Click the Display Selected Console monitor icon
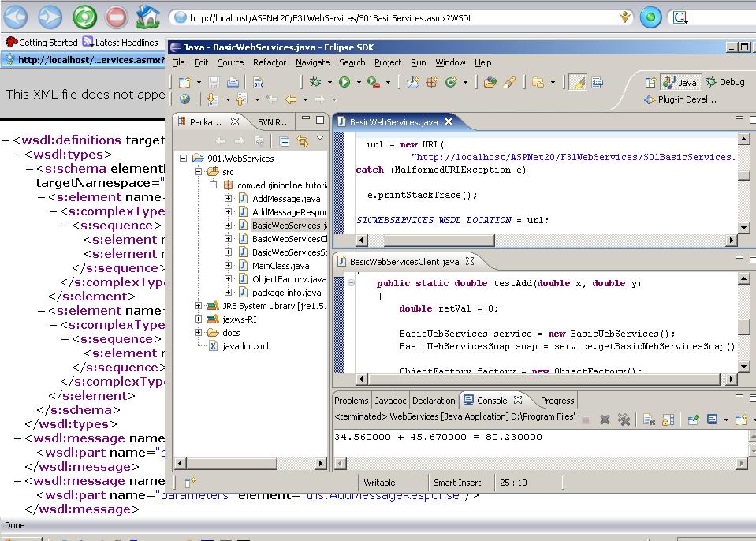 (x=712, y=420)
